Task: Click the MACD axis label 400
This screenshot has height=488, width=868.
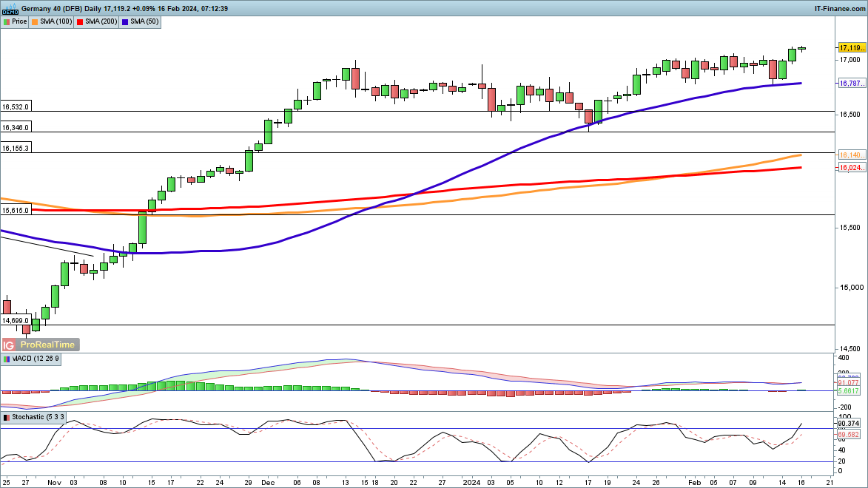Action: coord(844,359)
